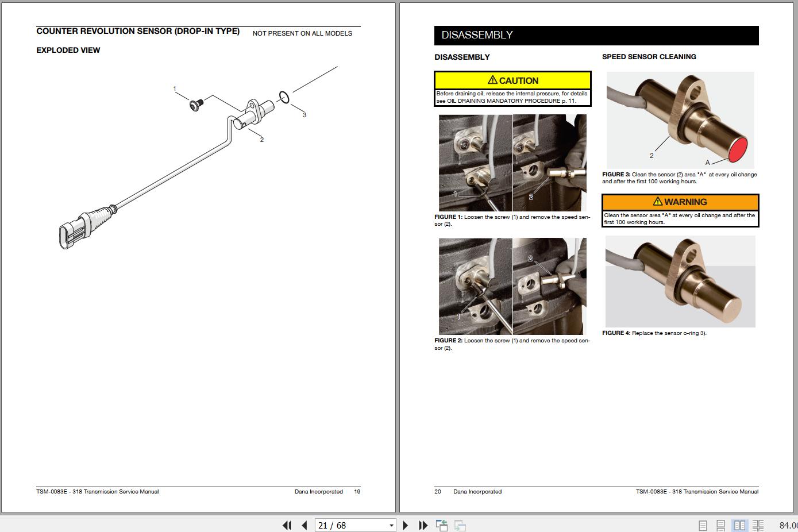Viewport: 798px width, 532px height.
Task: Click the FIGURE 2 caption text
Action: 512,344
